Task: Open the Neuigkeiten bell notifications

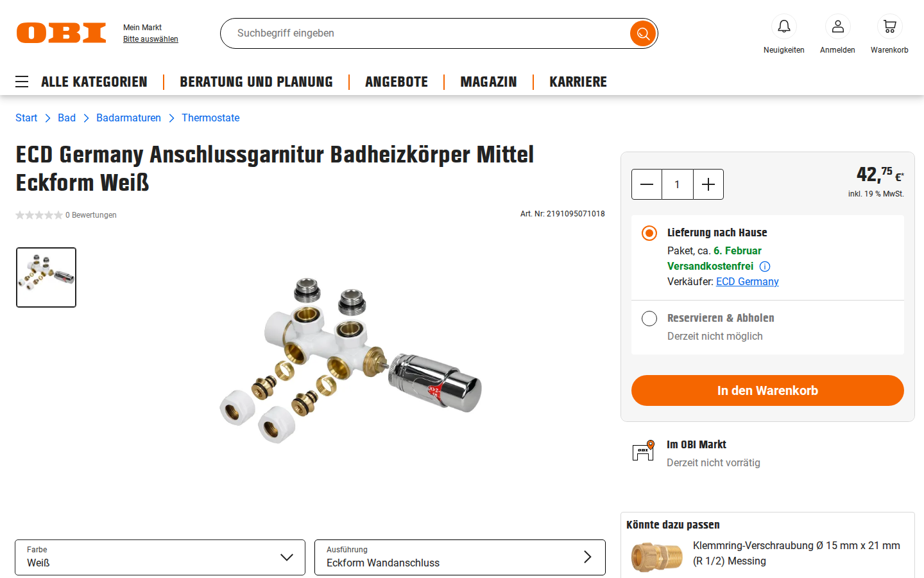Action: click(x=784, y=26)
